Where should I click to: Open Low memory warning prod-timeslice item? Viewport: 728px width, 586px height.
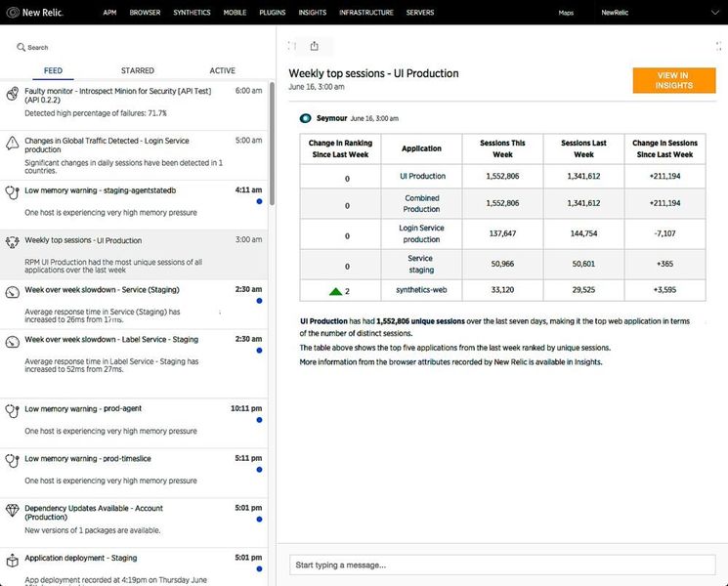[x=134, y=473]
